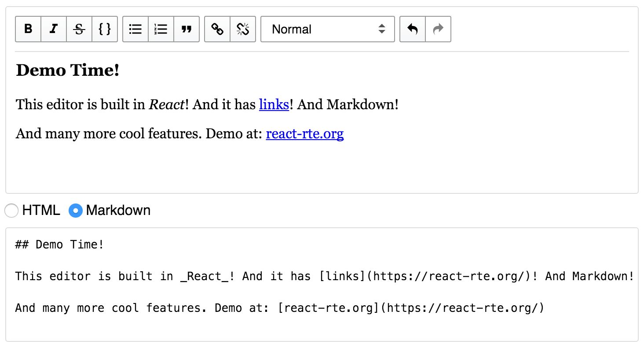Image resolution: width=644 pixels, height=348 pixels.
Task: Enable HTML mode instead of Markdown
Action: (11, 211)
